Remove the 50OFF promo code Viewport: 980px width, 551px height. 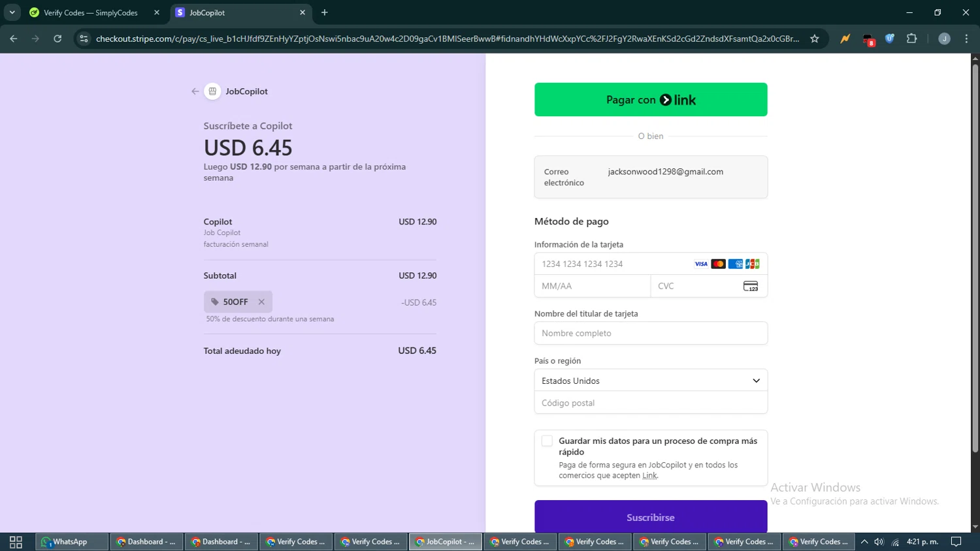[261, 302]
